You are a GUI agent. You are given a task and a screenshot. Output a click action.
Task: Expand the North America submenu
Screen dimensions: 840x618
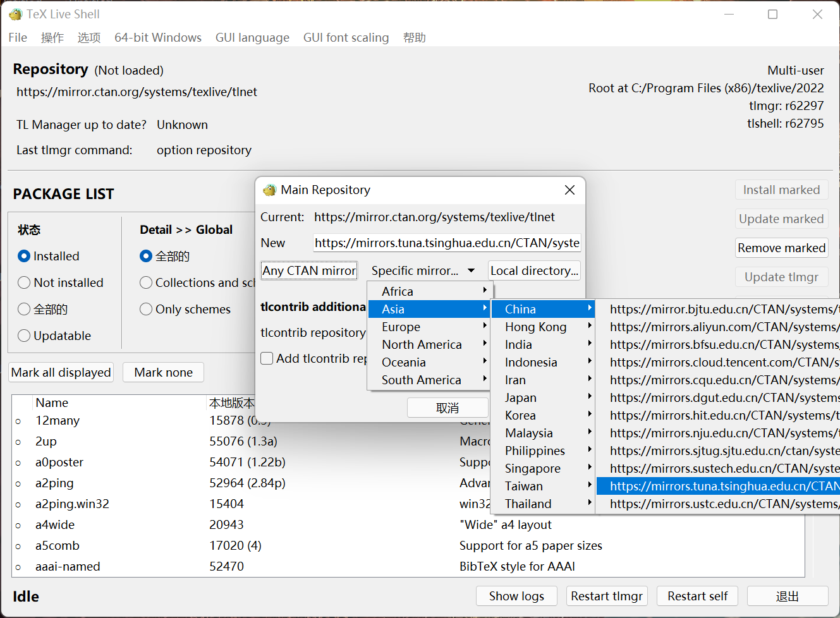click(x=430, y=344)
